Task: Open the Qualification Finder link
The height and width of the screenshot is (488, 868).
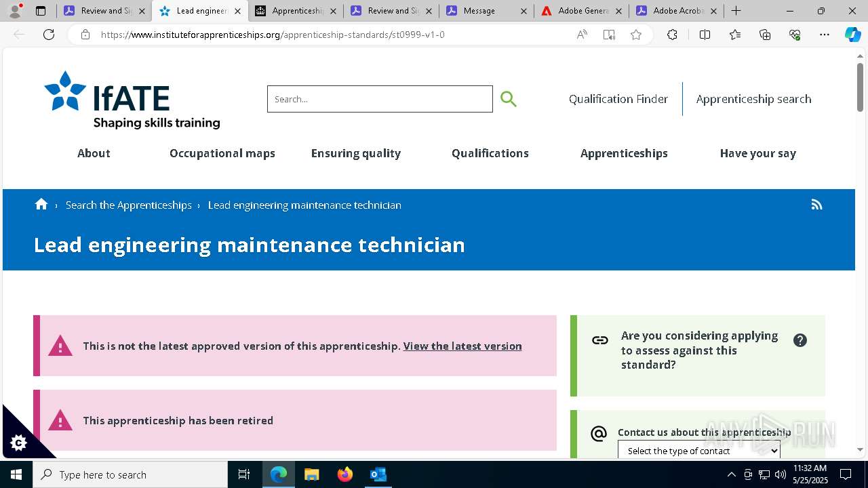Action: coord(618,99)
